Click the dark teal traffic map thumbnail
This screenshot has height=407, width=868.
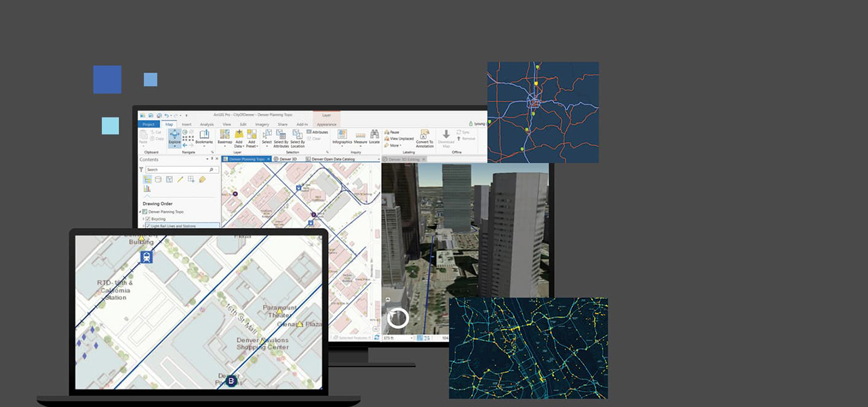[528, 348]
